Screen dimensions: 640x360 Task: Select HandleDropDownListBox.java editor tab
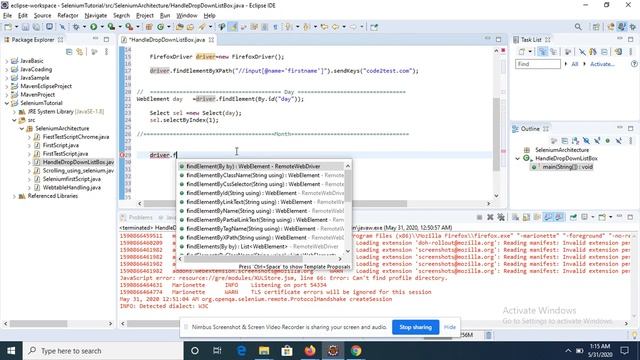[167, 40]
